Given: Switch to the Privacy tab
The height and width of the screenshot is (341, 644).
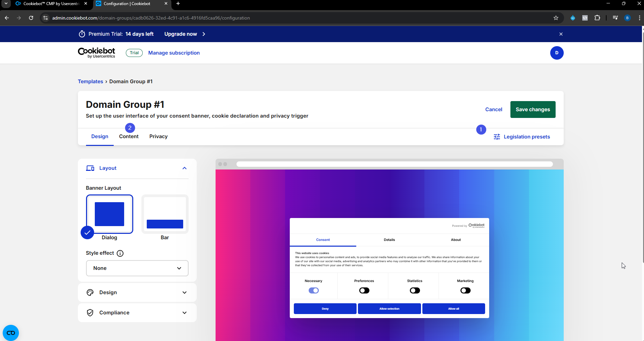Looking at the screenshot, I should (159, 136).
